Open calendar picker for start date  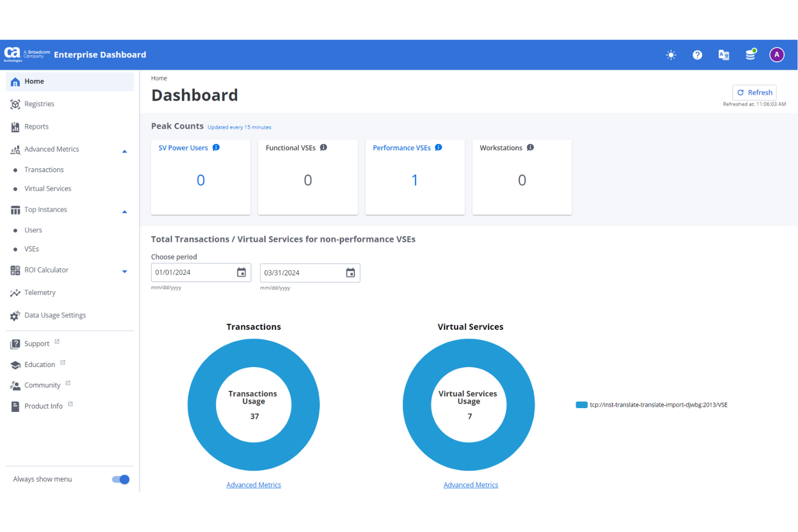point(242,272)
